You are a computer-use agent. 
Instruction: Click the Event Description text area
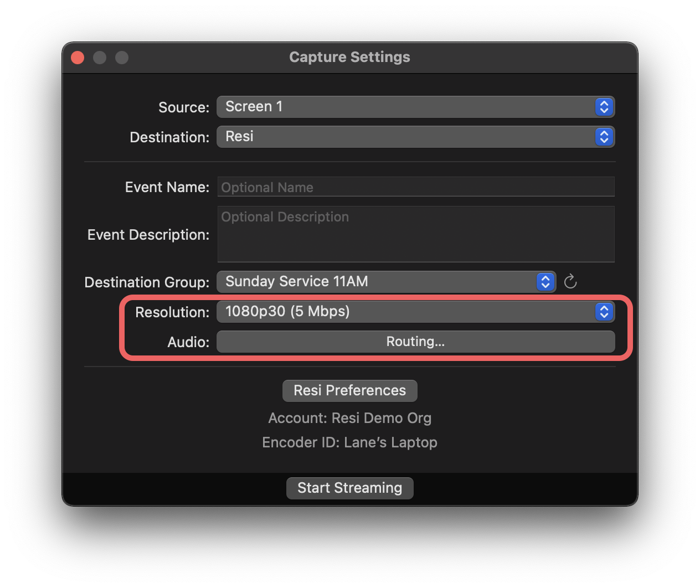click(415, 234)
